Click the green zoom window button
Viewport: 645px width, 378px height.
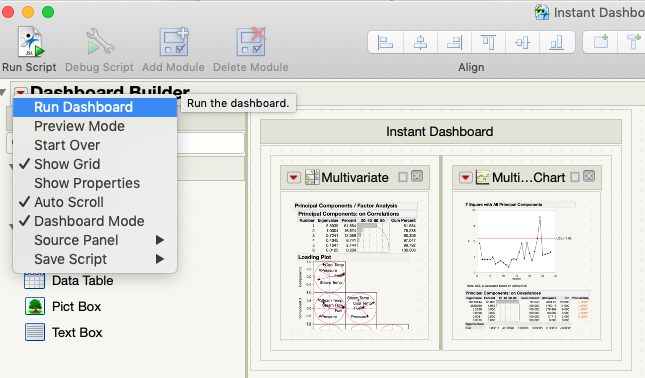point(48,12)
